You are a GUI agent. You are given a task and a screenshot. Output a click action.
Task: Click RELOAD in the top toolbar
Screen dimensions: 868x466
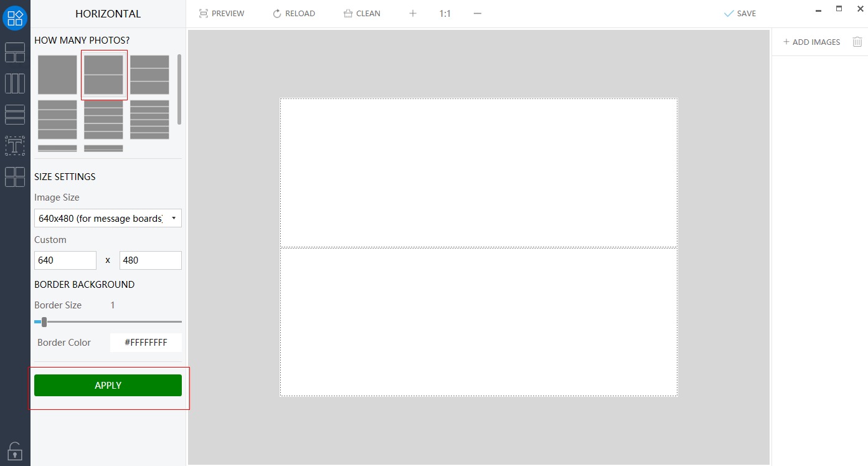tap(294, 13)
